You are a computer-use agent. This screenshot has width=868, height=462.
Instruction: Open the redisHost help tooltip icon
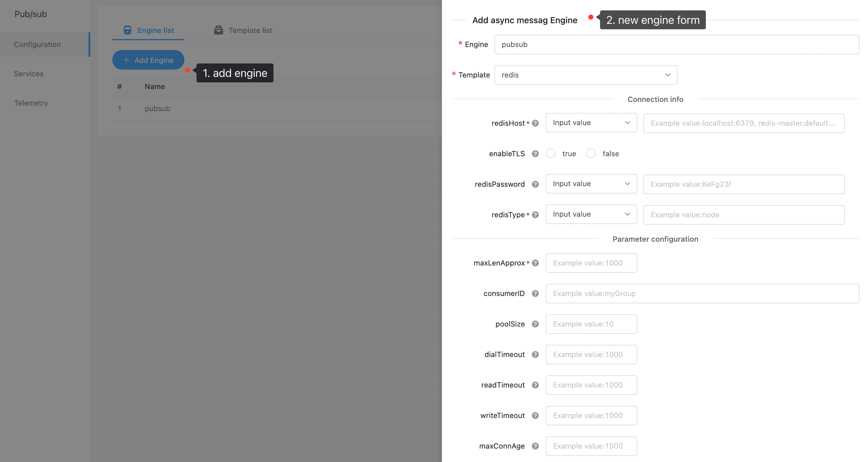[x=535, y=123]
